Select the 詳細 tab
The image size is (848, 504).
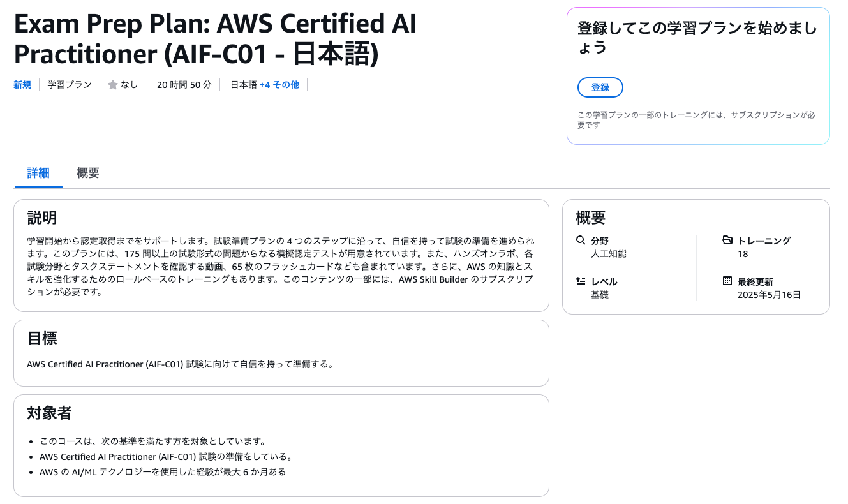pos(38,173)
